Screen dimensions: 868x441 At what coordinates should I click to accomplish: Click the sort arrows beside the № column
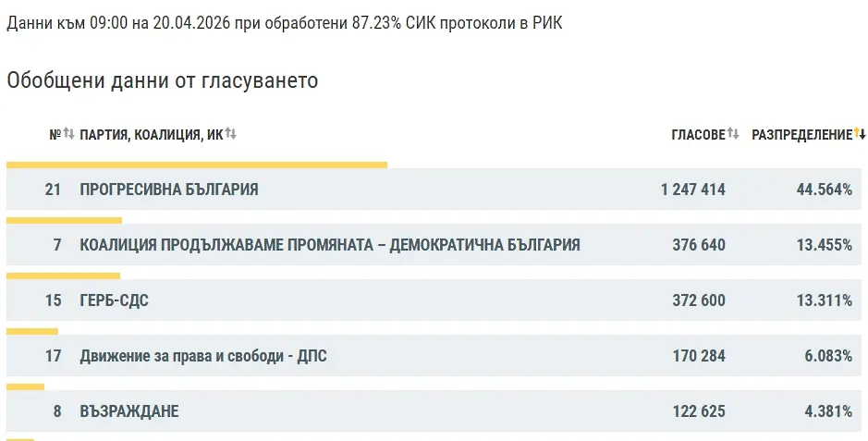[x=68, y=134]
